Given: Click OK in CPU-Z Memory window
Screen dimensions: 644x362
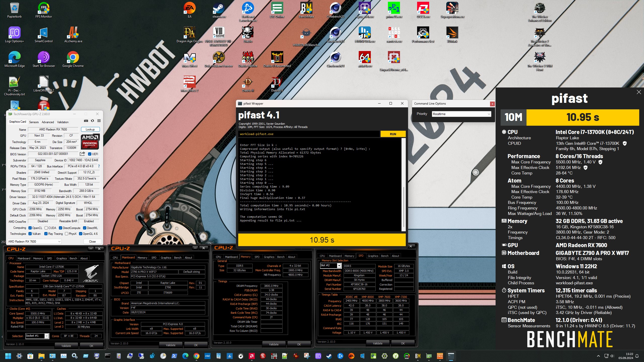Looking at the screenshot, I should coord(299,344).
